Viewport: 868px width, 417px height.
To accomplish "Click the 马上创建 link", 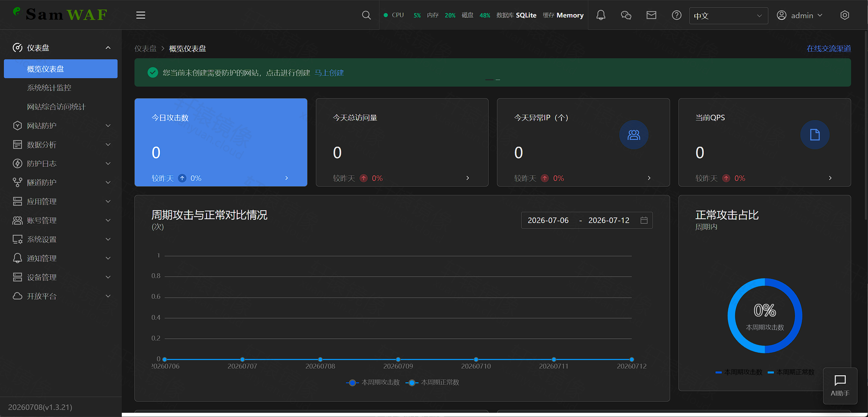I will (329, 73).
